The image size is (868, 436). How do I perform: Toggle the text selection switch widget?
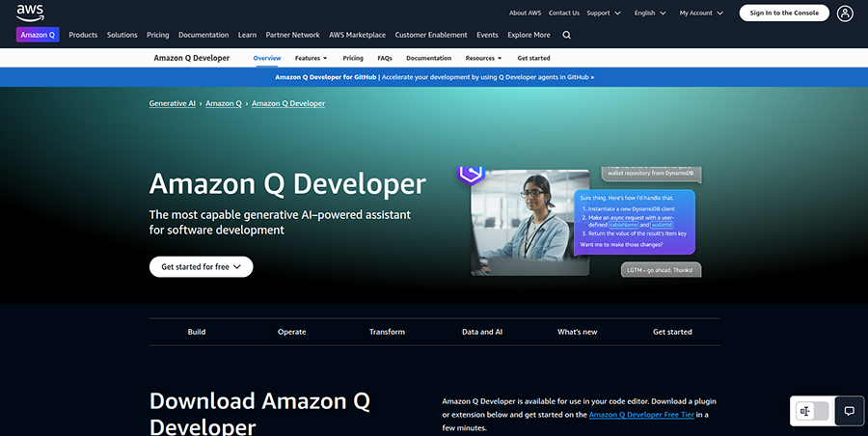tap(812, 411)
